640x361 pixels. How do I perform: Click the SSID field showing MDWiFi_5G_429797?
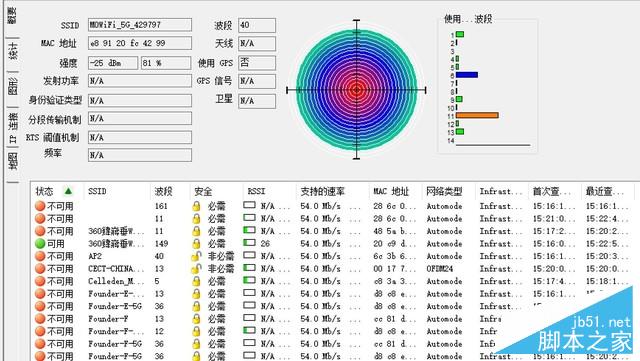[x=140, y=25]
